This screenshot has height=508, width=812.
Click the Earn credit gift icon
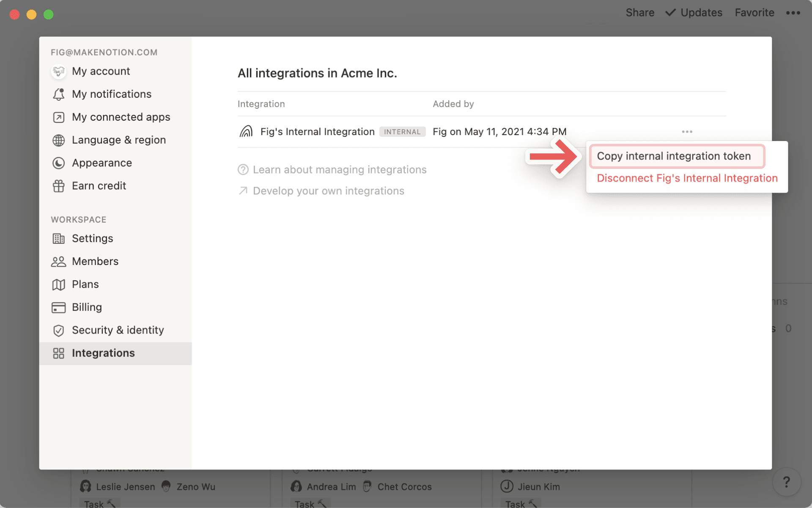point(59,185)
